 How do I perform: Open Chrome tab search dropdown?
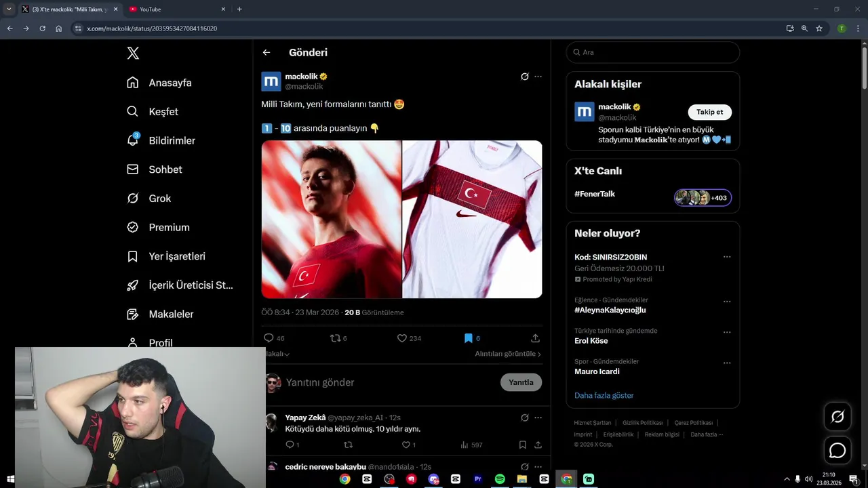(9, 9)
